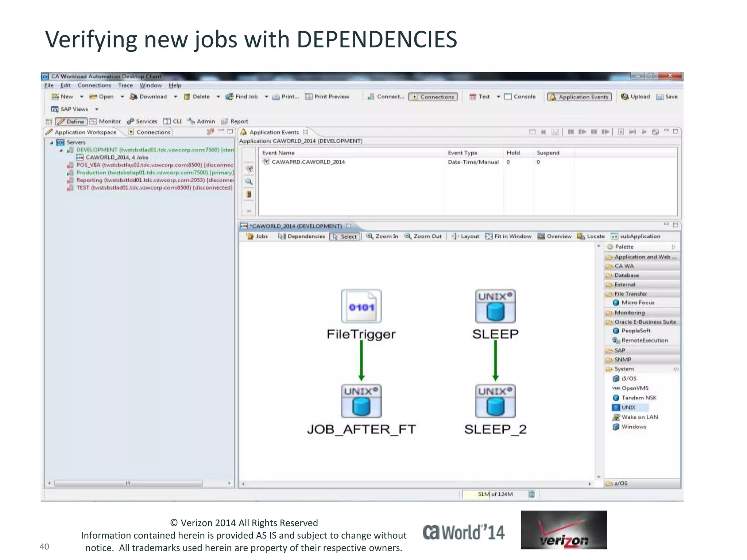The width and height of the screenshot is (747, 560).
Task: Collapse the DEVELOPMENT server node
Action: pyautogui.click(x=61, y=151)
